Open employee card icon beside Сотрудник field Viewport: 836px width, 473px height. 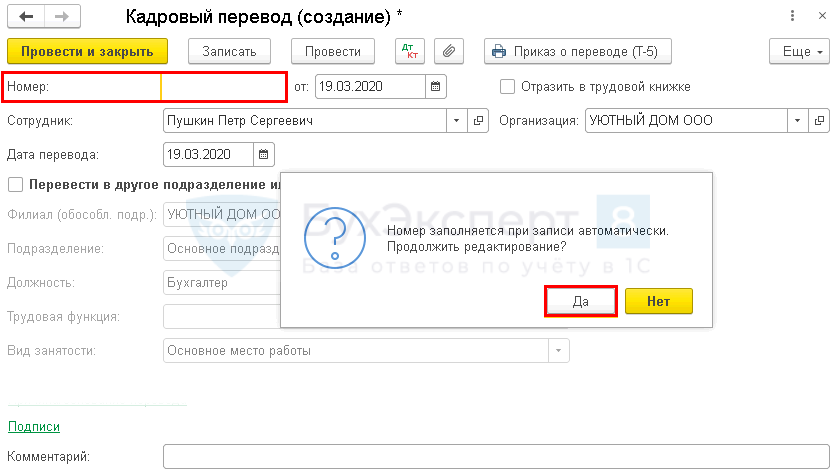click(x=479, y=120)
